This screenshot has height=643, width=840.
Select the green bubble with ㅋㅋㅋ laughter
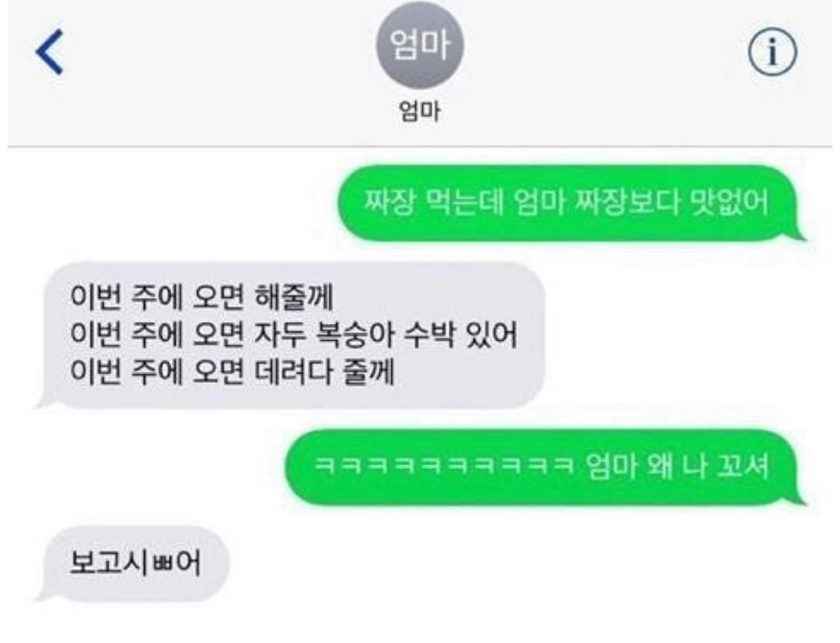[543, 466]
